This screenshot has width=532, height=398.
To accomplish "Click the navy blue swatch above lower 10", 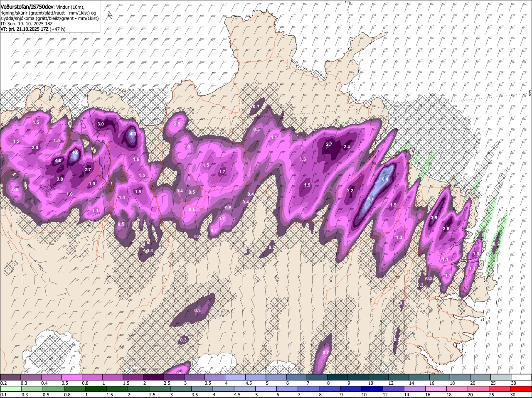I will pyautogui.click(x=373, y=389).
